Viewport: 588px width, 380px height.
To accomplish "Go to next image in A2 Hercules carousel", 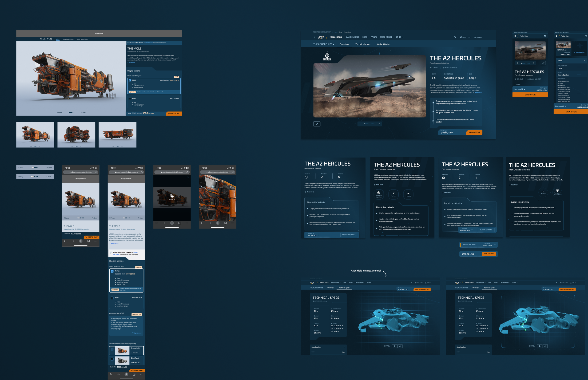I will pyautogui.click(x=379, y=124).
